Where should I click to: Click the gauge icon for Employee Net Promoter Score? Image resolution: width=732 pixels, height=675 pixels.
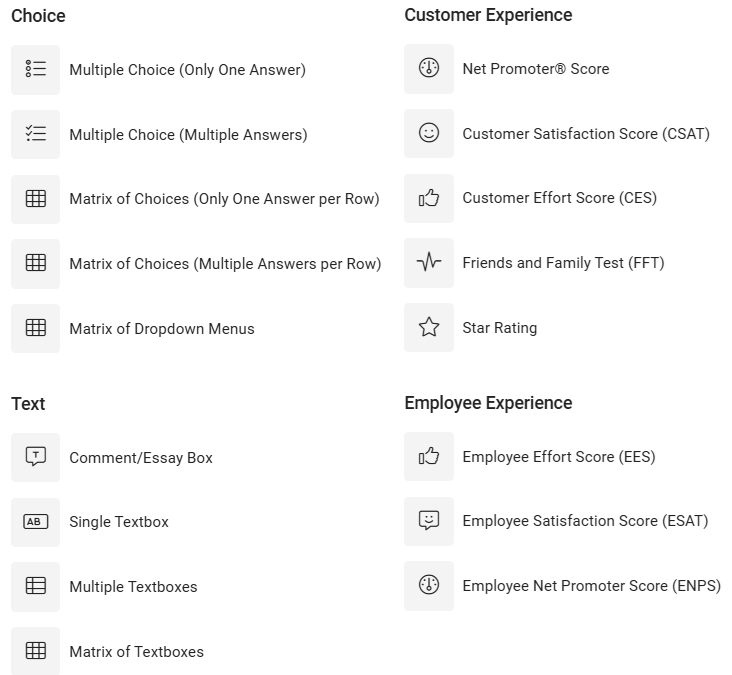(x=429, y=585)
